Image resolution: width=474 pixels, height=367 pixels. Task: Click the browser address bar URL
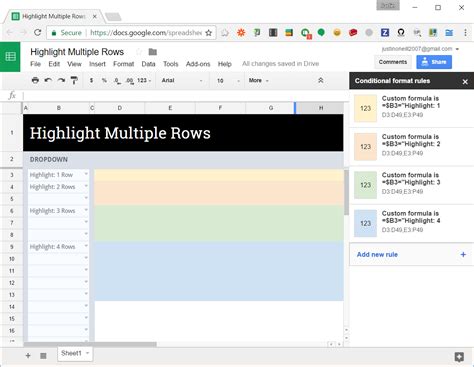click(x=145, y=33)
